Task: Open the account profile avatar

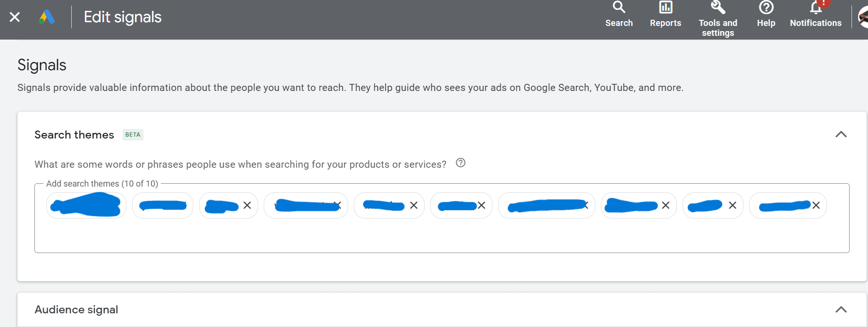Action: click(863, 17)
